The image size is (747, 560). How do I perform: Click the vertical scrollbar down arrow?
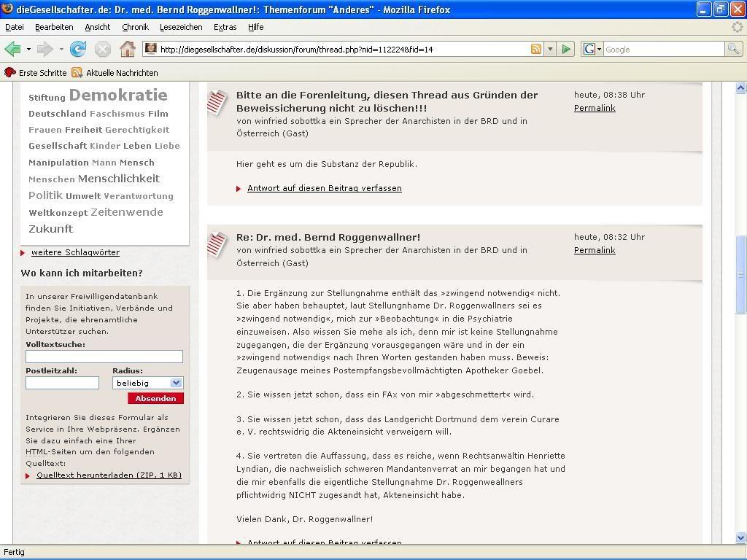coord(741,537)
